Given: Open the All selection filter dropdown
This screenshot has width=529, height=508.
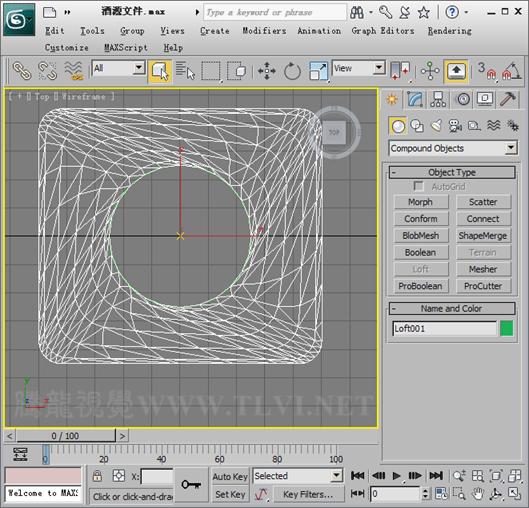Looking at the screenshot, I should [x=118, y=68].
